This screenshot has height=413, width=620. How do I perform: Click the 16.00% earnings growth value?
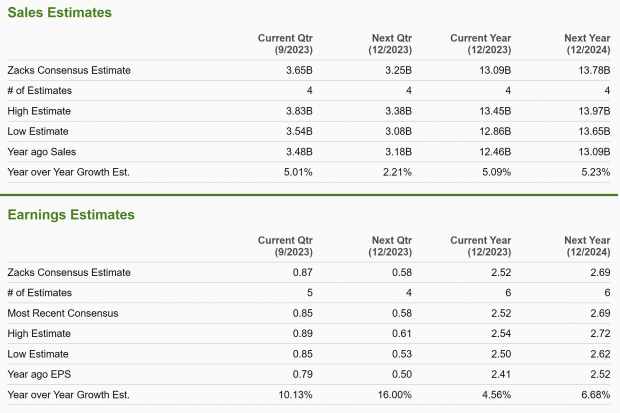pos(396,394)
